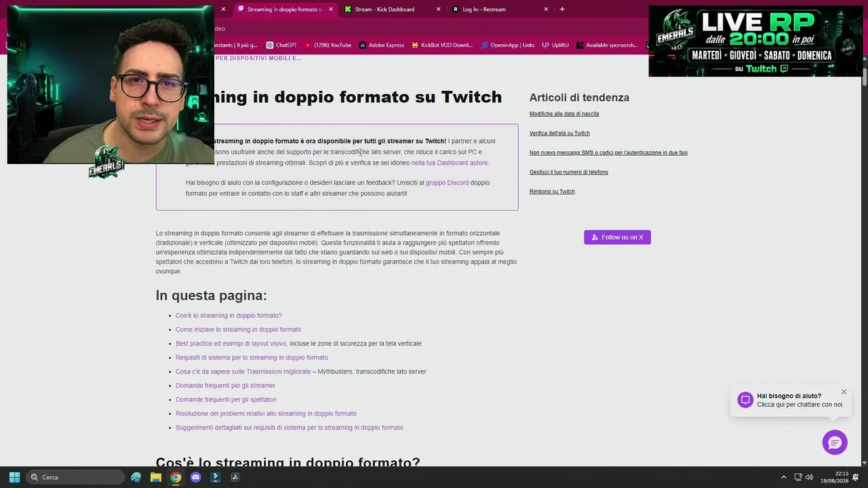The width and height of the screenshot is (868, 488).
Task: Open the Windows Start menu
Action: [14, 477]
